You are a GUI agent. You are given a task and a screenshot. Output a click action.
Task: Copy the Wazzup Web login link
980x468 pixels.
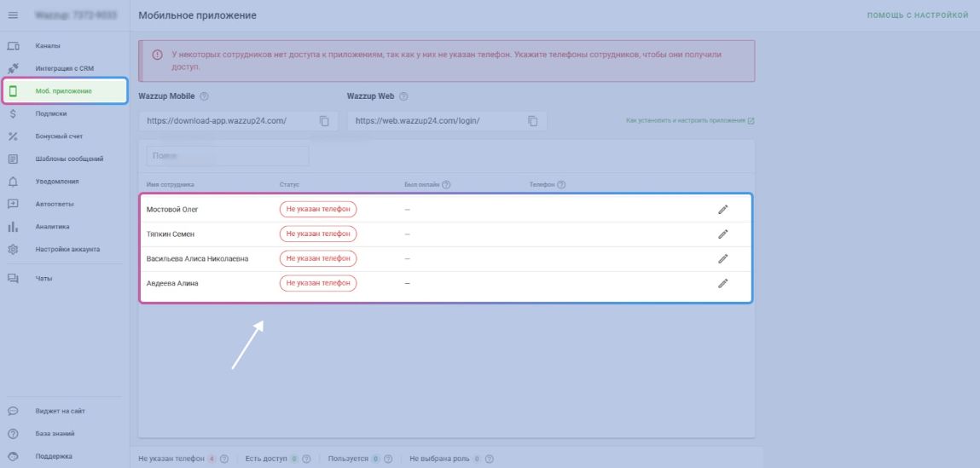532,121
